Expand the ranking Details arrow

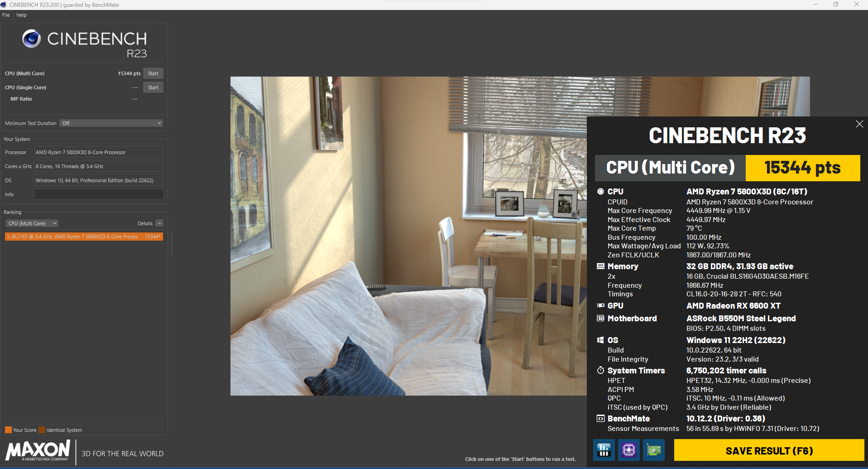[159, 223]
